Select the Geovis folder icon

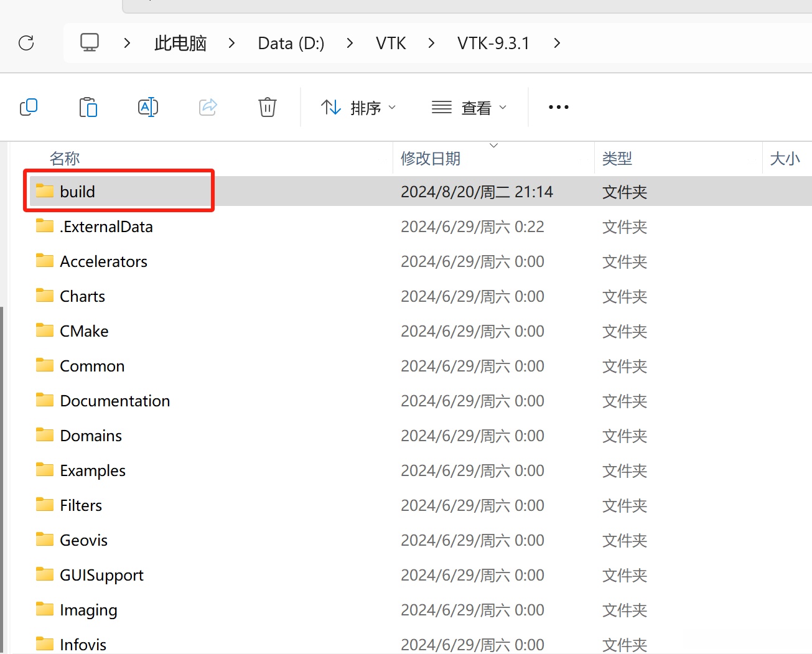pyautogui.click(x=45, y=540)
